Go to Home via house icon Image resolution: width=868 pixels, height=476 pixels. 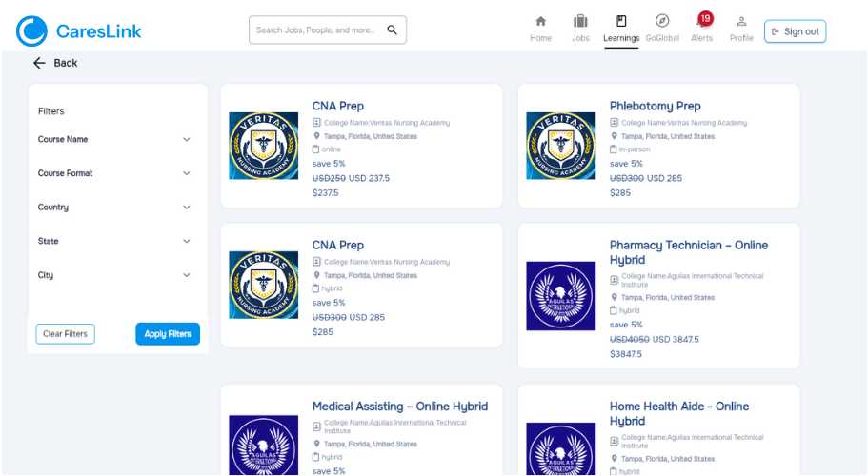540,22
